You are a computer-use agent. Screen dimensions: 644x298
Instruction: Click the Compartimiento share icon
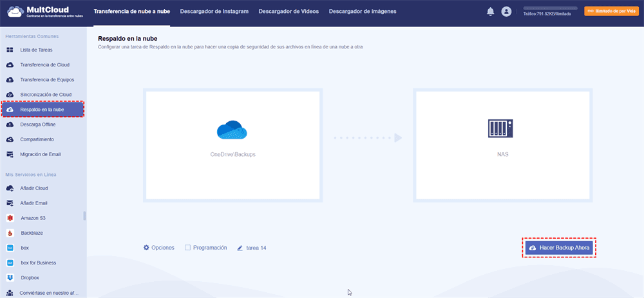coord(10,139)
